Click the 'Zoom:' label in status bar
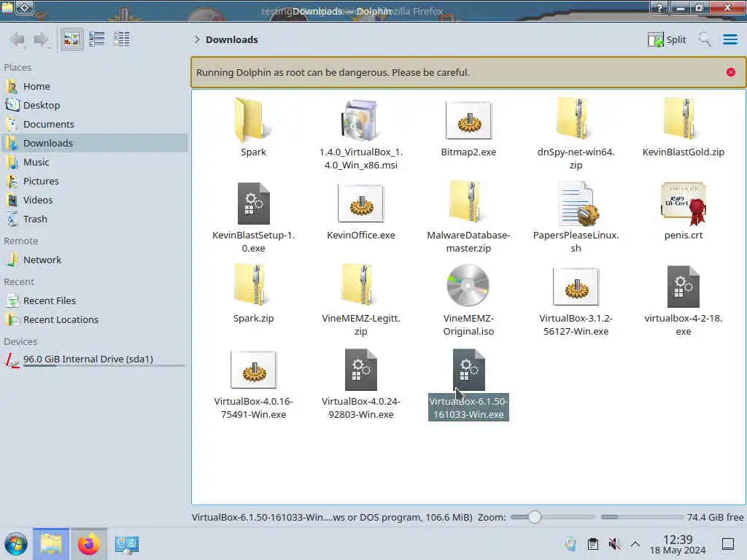 (492, 517)
